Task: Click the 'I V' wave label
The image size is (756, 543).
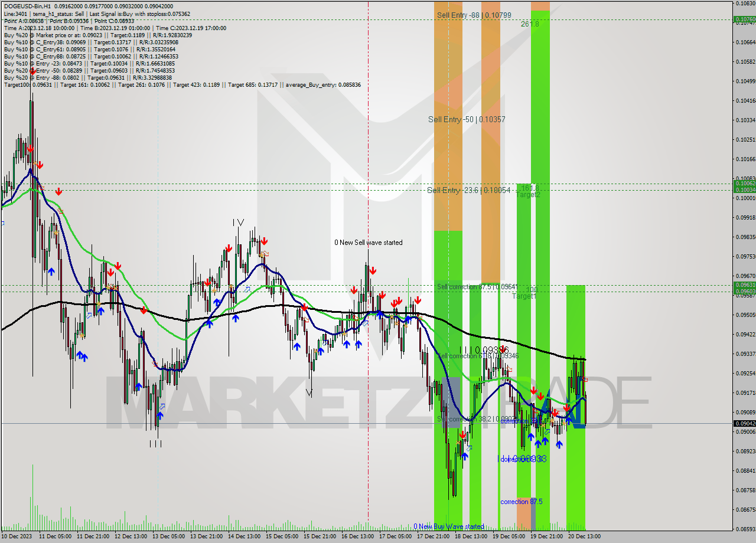Action: coord(238,223)
